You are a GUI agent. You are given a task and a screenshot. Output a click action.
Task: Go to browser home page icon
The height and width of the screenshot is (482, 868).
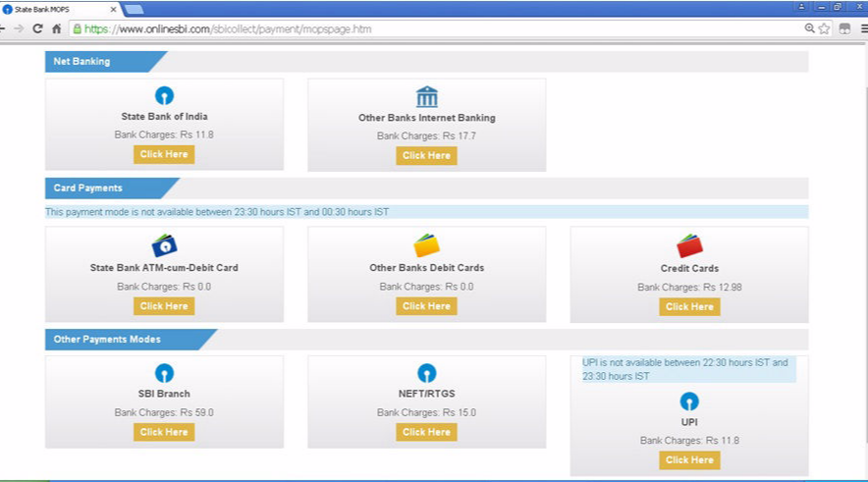coord(57,28)
